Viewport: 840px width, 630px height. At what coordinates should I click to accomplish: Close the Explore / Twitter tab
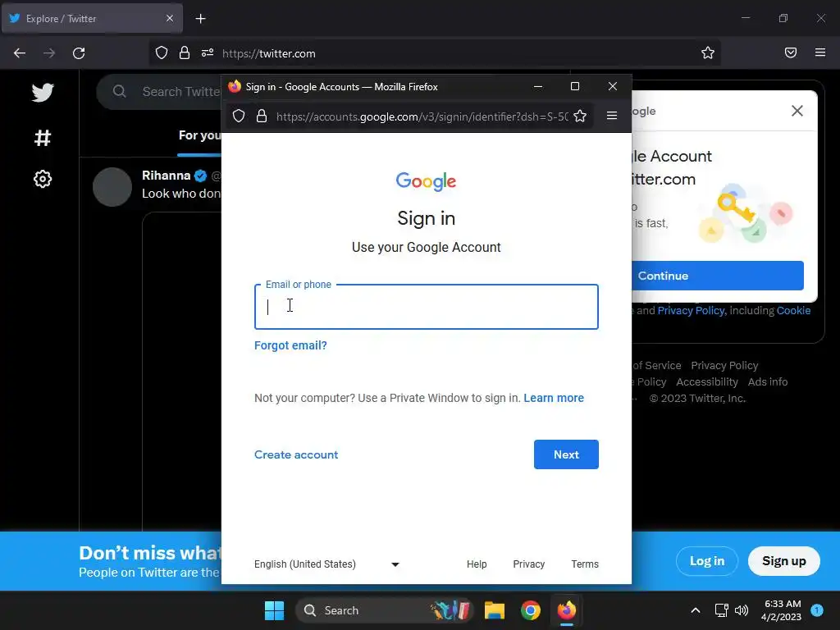pos(170,18)
